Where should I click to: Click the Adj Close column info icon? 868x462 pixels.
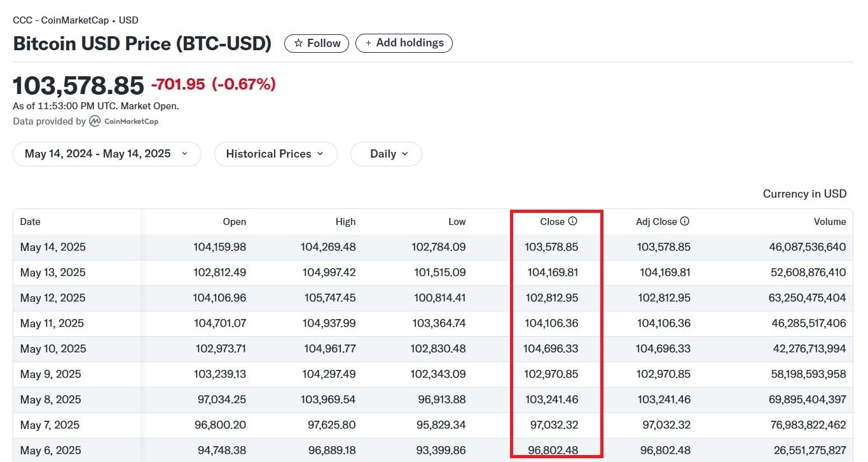(685, 221)
